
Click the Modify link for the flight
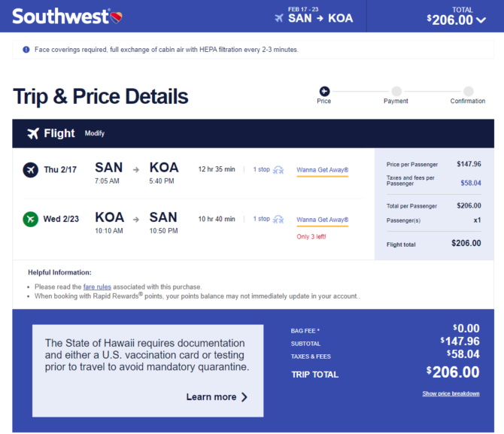95,133
